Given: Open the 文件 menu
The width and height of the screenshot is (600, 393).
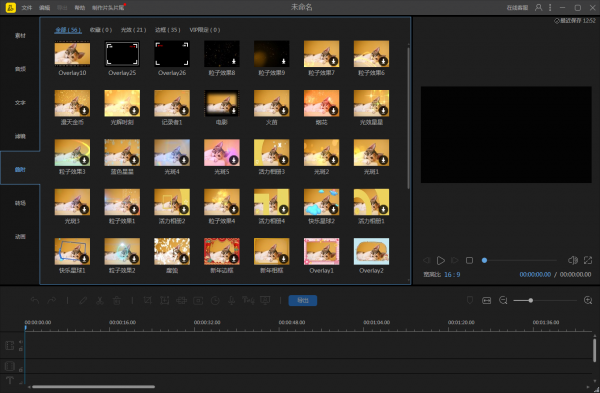Looking at the screenshot, I should tap(27, 8).
